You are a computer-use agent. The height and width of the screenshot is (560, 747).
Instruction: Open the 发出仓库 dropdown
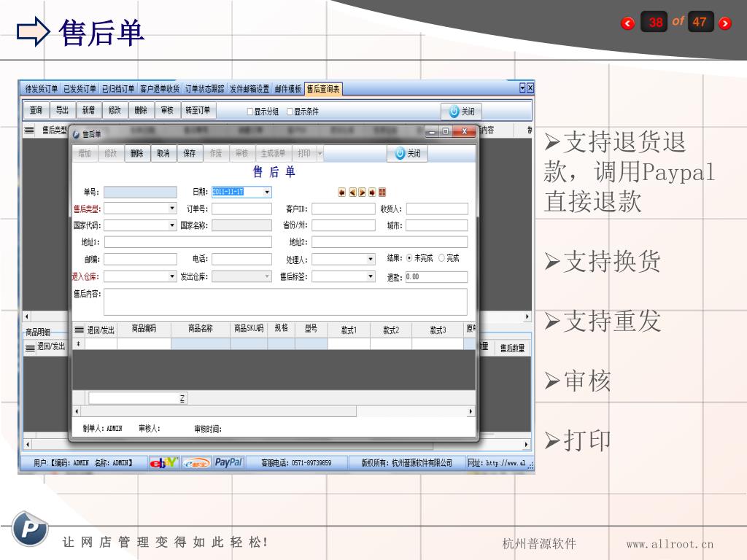[x=267, y=276]
